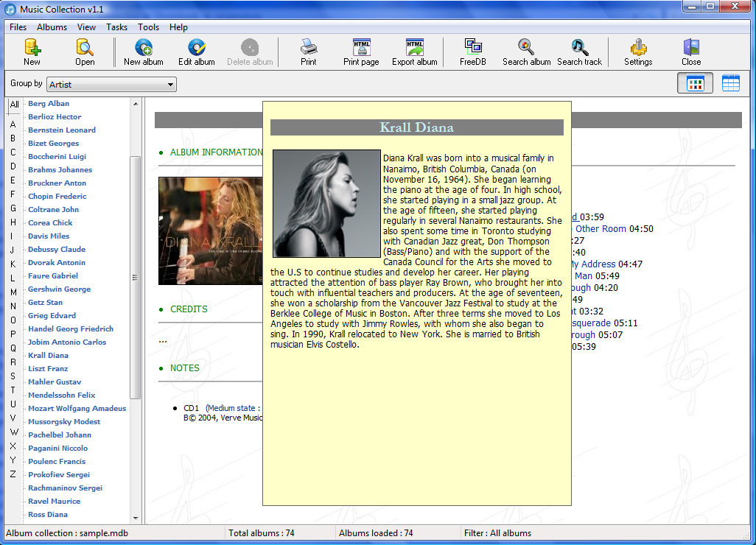
Task: Select the All letter filter
Action: [x=14, y=105]
